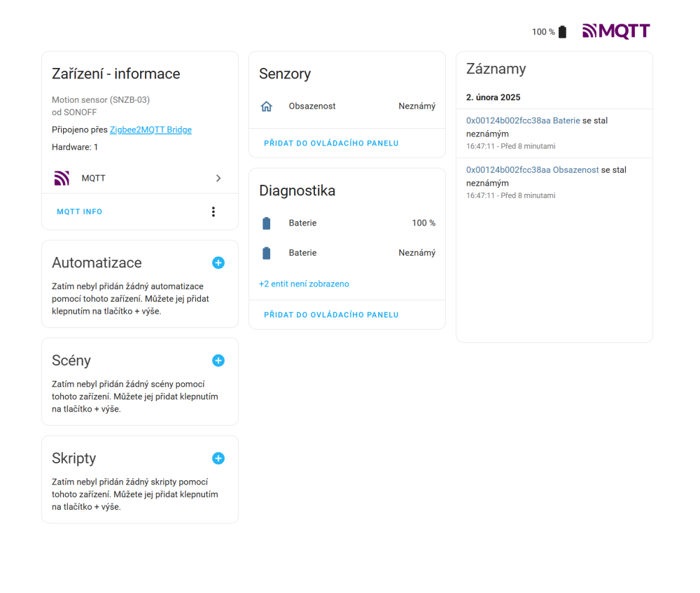
Task: Open the Zigbee2MQTT Bridge link
Action: coord(150,130)
